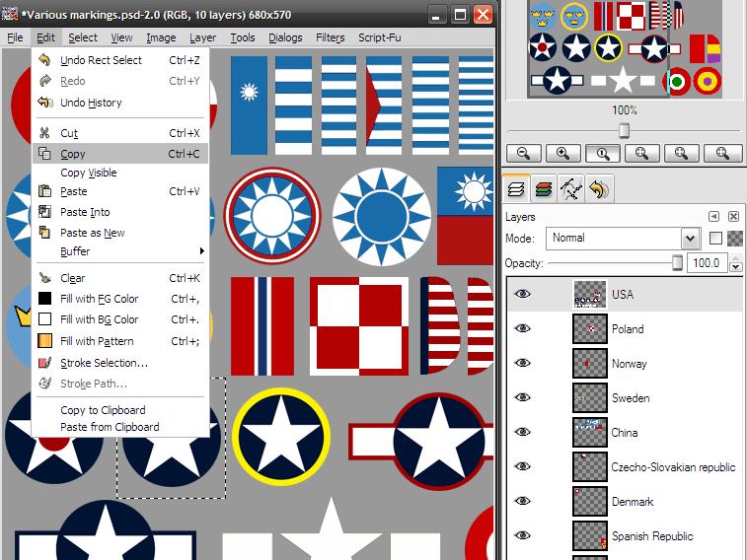
Task: Toggle visibility of the Norway layer
Action: pyautogui.click(x=523, y=363)
